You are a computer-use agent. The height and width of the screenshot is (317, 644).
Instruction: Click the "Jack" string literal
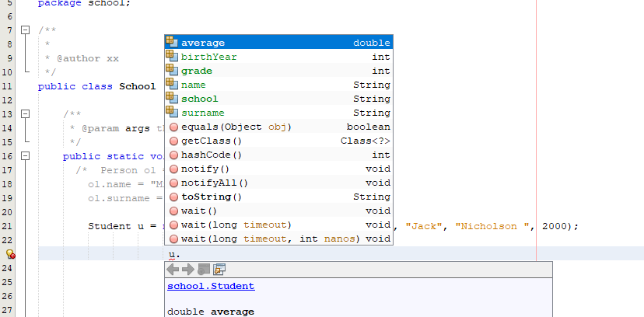coord(423,226)
